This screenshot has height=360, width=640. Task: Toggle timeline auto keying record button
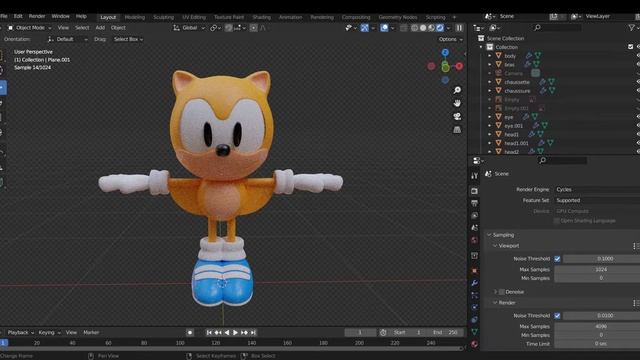[x=190, y=333]
